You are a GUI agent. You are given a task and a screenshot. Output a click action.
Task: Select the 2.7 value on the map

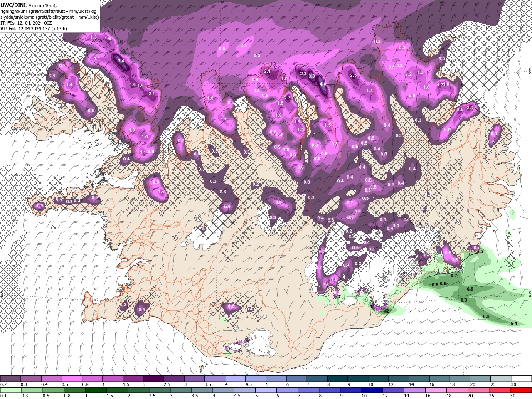(287, 98)
